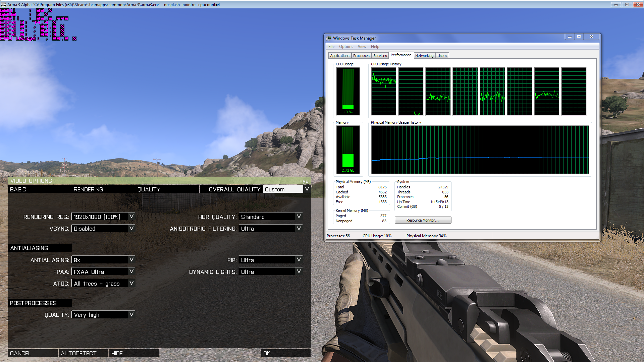Click the Physical Memory Total value 8175
This screenshot has width=644, height=362.
pyautogui.click(x=382, y=187)
